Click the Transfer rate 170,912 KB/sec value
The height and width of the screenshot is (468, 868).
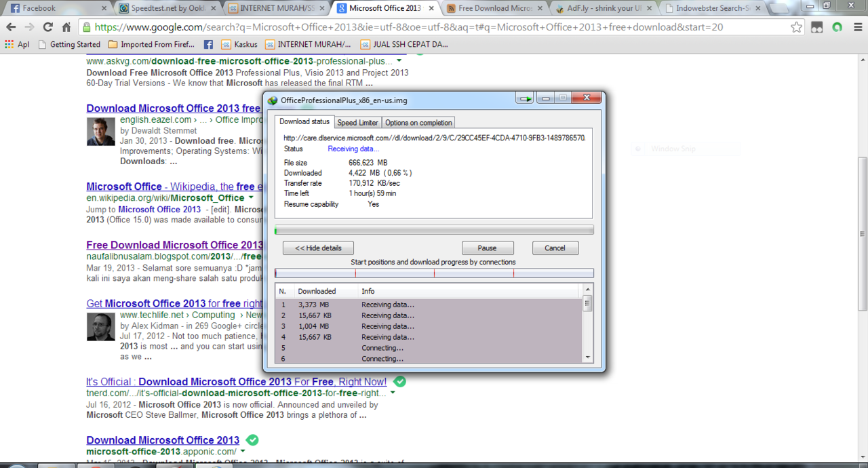click(374, 183)
